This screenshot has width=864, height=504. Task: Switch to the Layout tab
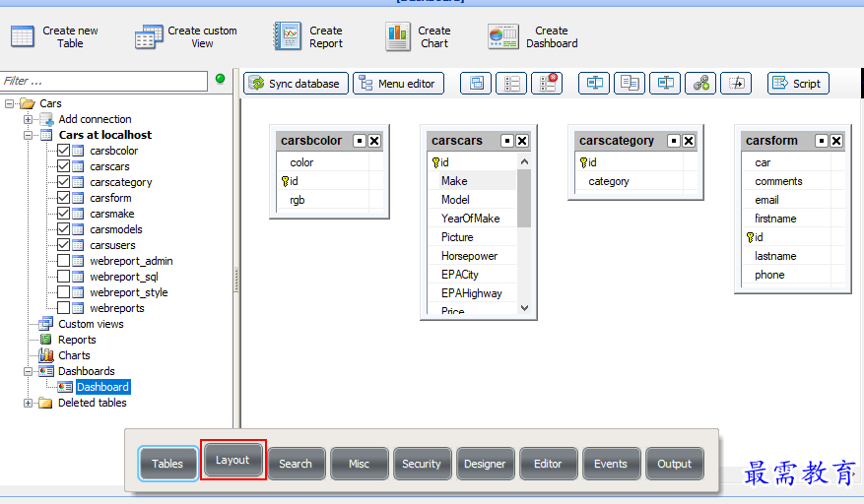pos(233,460)
